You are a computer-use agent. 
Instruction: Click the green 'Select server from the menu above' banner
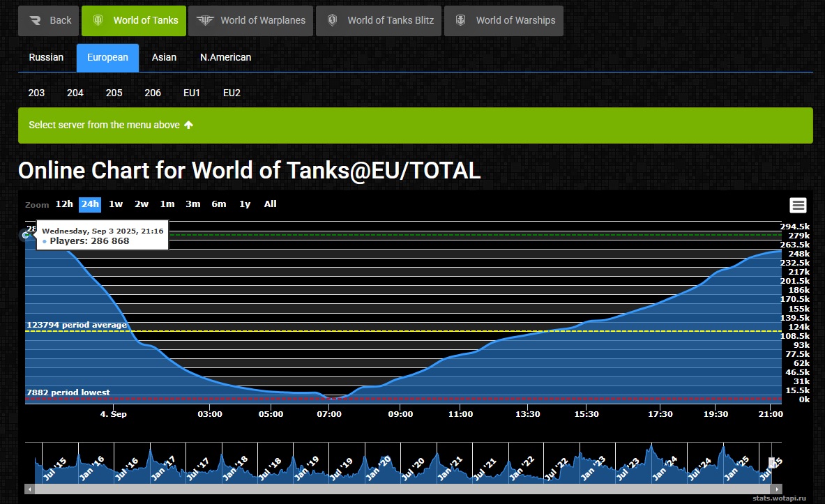tap(416, 125)
